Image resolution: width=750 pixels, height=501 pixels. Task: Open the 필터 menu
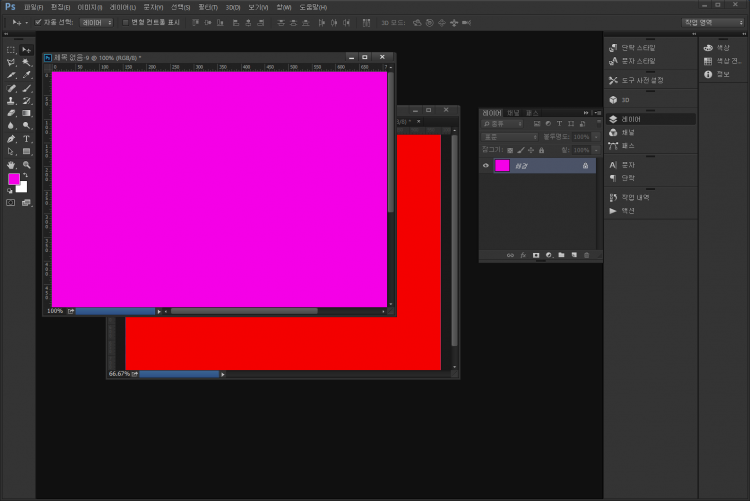pyautogui.click(x=208, y=7)
